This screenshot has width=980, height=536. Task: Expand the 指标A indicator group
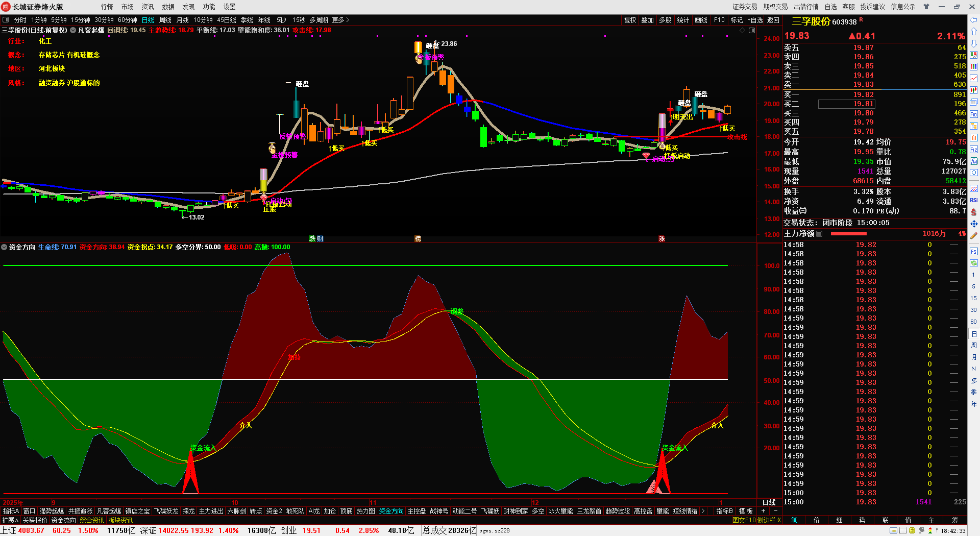coord(11,511)
